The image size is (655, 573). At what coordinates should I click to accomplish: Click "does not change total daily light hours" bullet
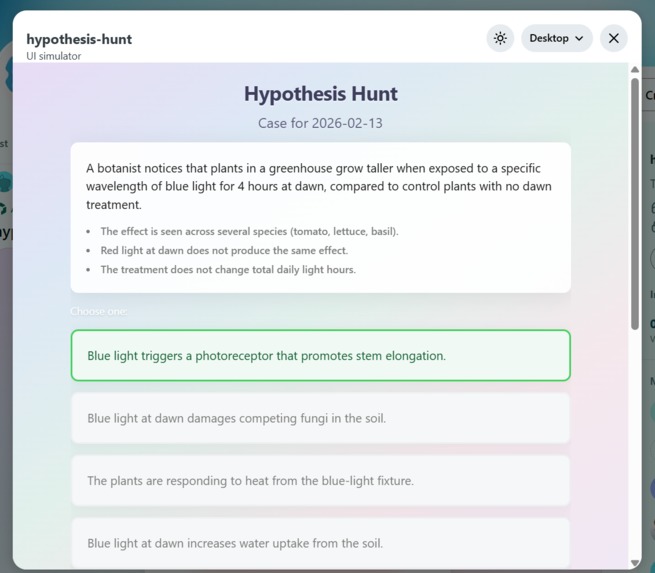[228, 270]
